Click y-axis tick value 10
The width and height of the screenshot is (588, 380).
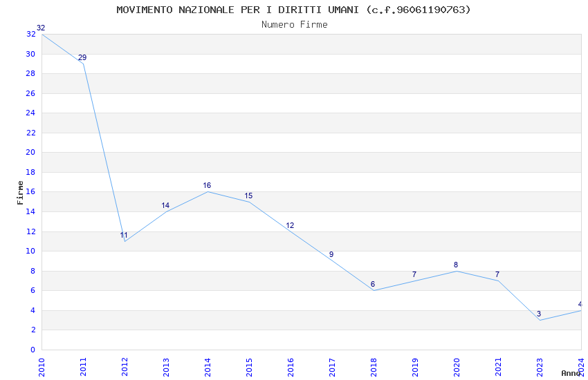30,251
